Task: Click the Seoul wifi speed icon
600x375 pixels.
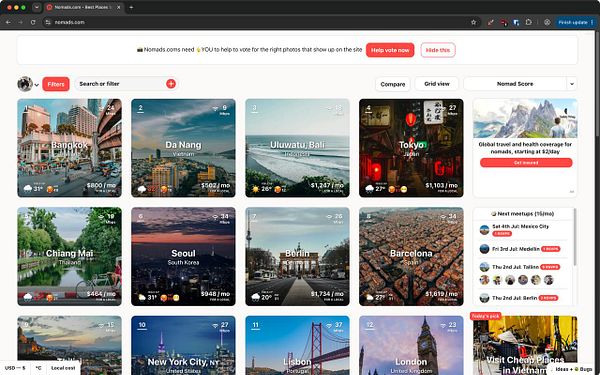Action: [215, 217]
